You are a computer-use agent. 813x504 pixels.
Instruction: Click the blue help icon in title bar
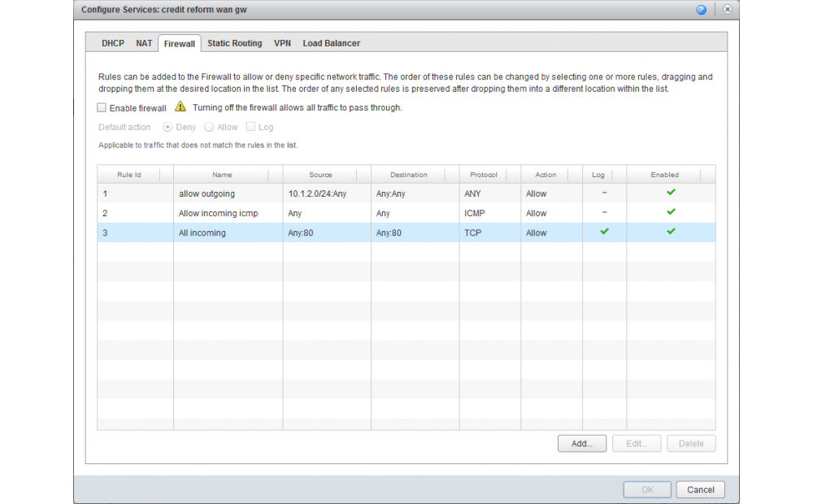(701, 10)
